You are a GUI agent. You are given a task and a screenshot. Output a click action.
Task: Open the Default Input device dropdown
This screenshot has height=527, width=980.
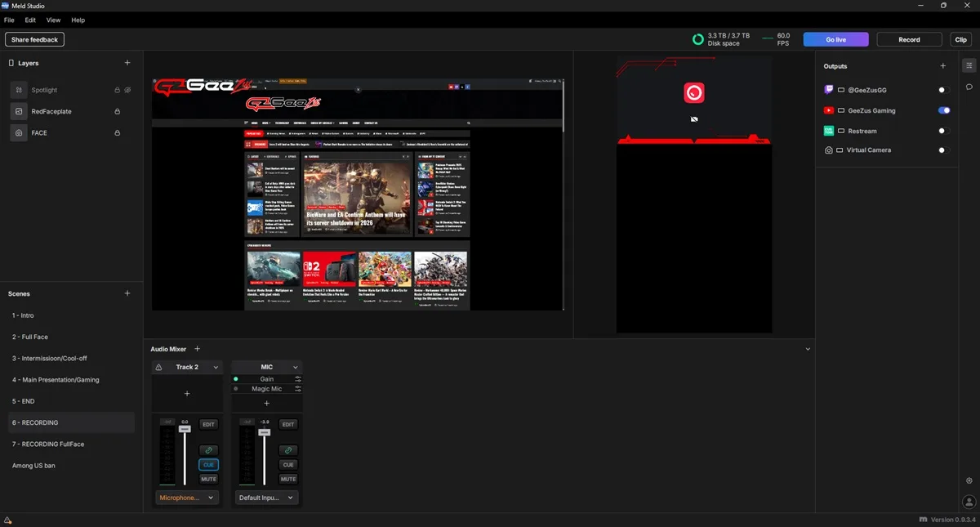click(267, 498)
